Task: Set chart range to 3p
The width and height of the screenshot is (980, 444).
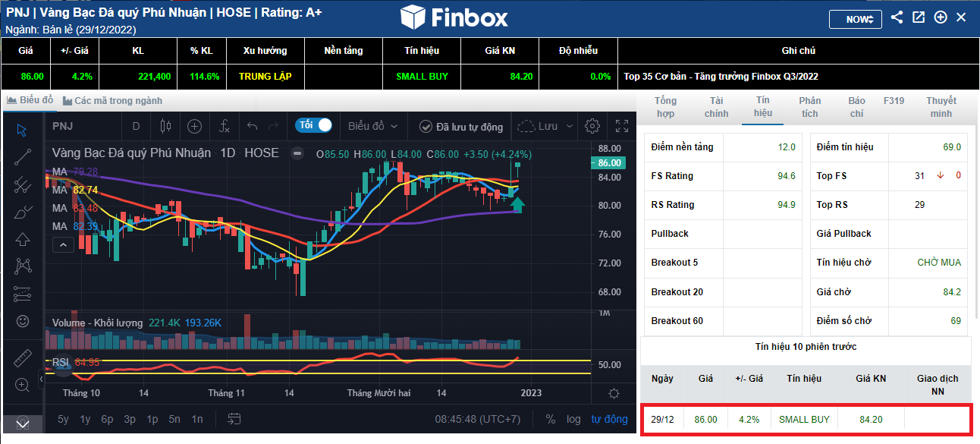Action: [130, 419]
